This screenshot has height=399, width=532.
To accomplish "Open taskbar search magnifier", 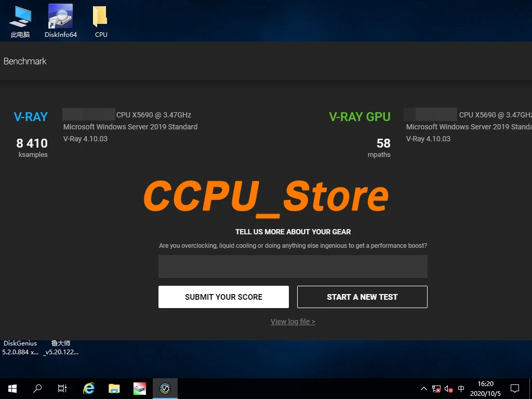I will coord(37,389).
